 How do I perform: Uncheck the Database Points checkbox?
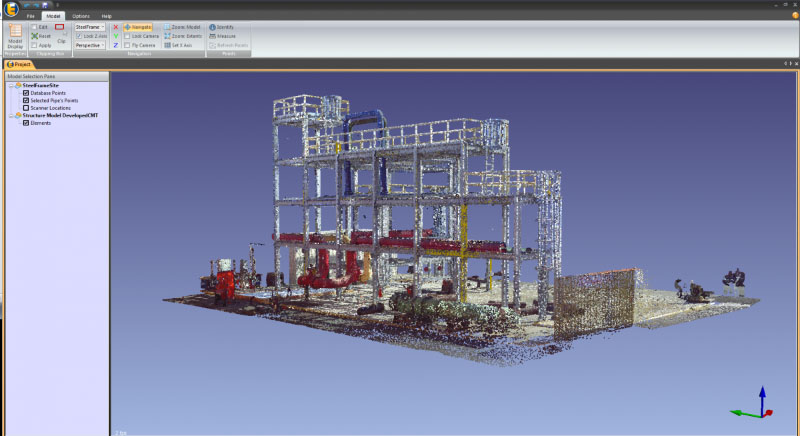pos(26,93)
